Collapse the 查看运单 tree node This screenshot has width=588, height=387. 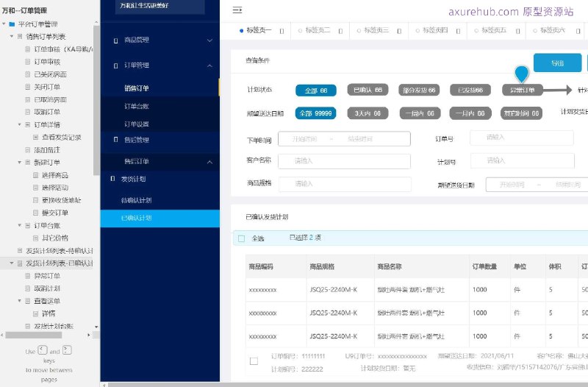pyautogui.click(x=20, y=301)
